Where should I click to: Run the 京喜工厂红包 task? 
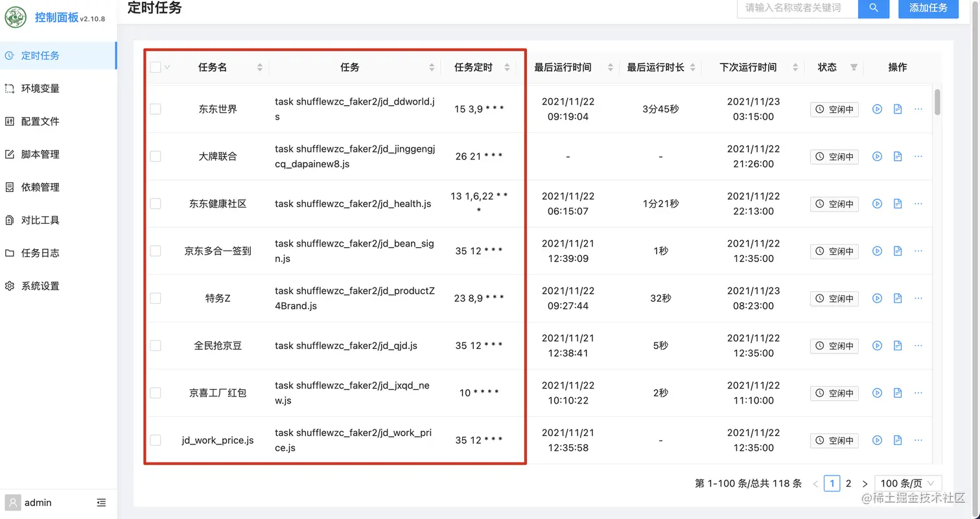point(877,393)
